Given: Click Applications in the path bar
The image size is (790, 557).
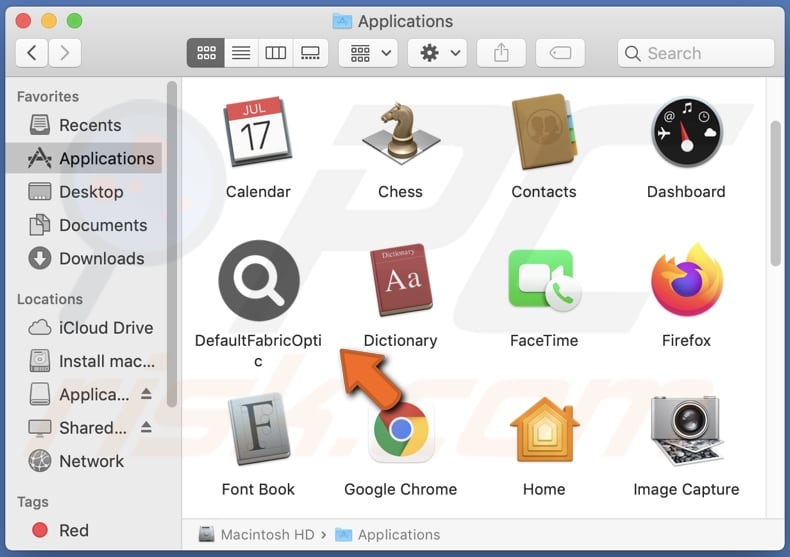Looking at the screenshot, I should [387, 534].
